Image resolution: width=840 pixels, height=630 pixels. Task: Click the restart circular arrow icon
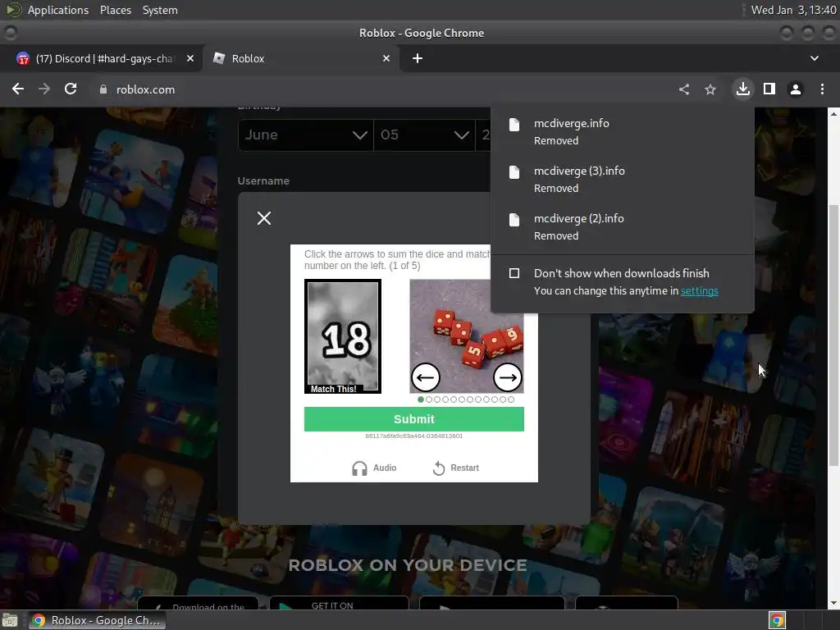pos(439,468)
